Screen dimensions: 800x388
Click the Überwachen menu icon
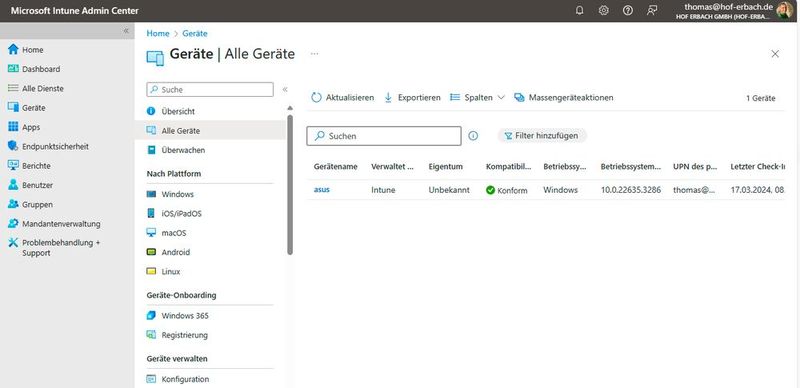(151, 150)
